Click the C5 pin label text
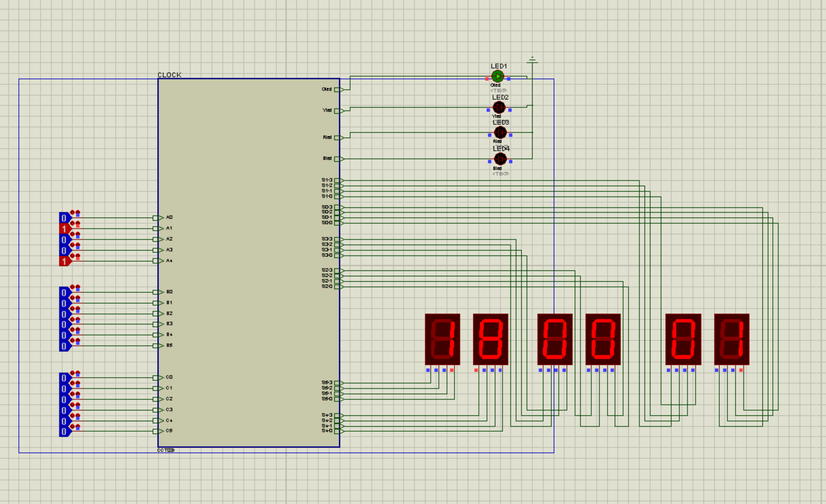This screenshot has width=826, height=504. tap(169, 430)
